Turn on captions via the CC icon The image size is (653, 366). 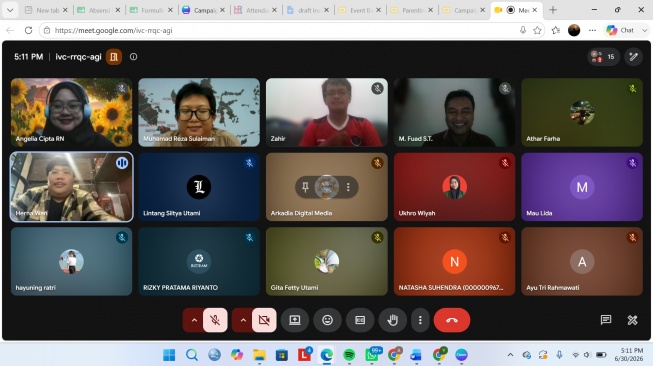[360, 320]
